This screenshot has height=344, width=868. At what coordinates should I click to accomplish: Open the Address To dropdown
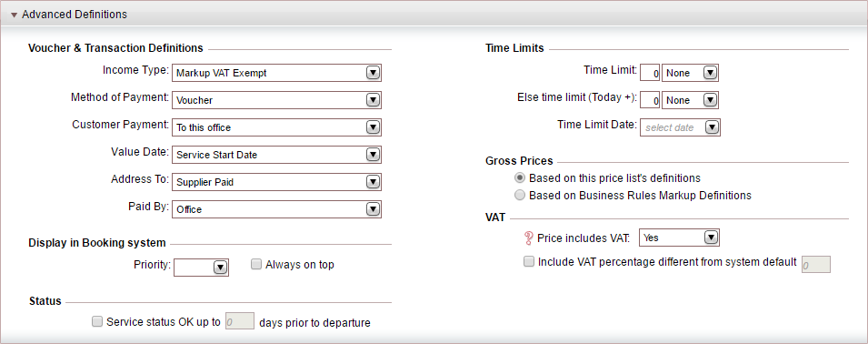[277, 182]
